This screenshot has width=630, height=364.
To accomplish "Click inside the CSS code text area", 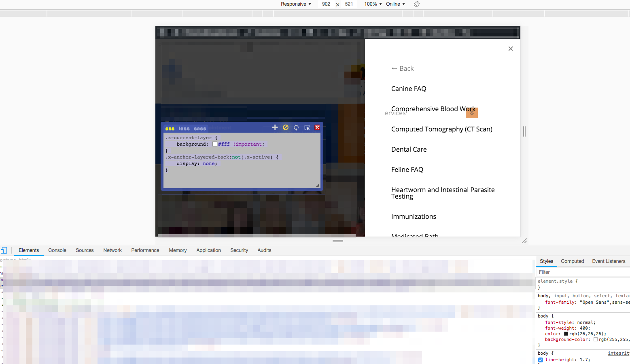I will tap(242, 160).
